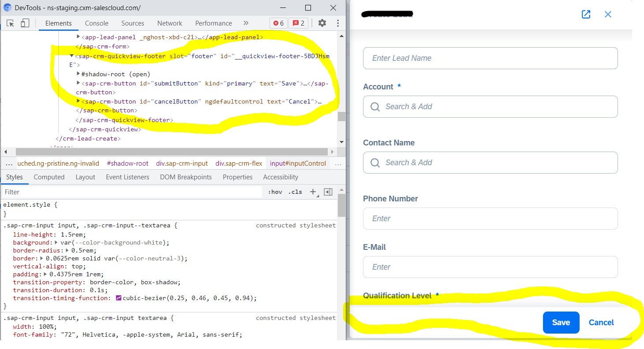Expand the submitButton Save element node

click(79, 83)
